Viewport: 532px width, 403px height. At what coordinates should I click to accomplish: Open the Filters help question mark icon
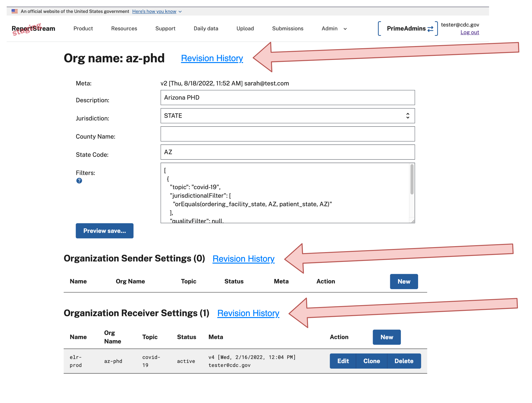coord(79,180)
